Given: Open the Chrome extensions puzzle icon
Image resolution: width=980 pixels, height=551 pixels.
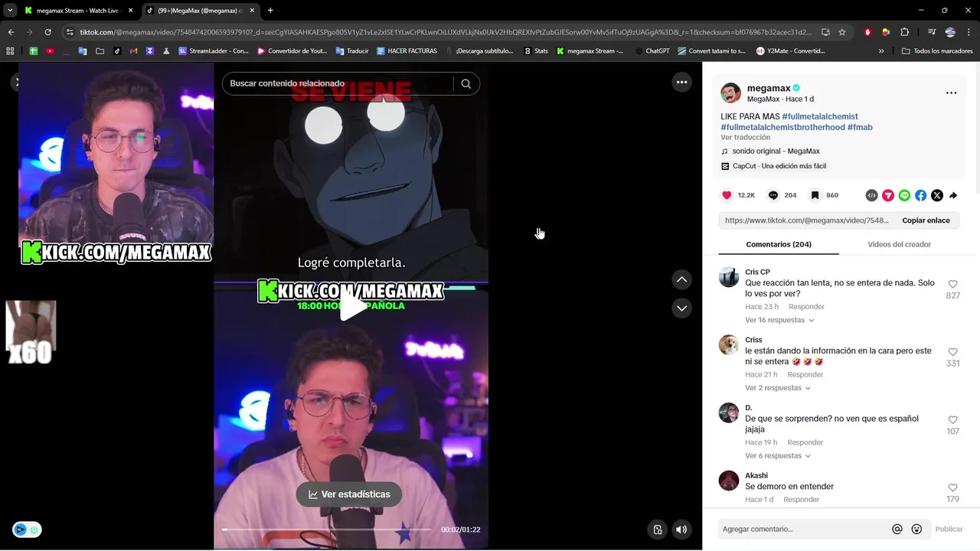Looking at the screenshot, I should pyautogui.click(x=905, y=32).
